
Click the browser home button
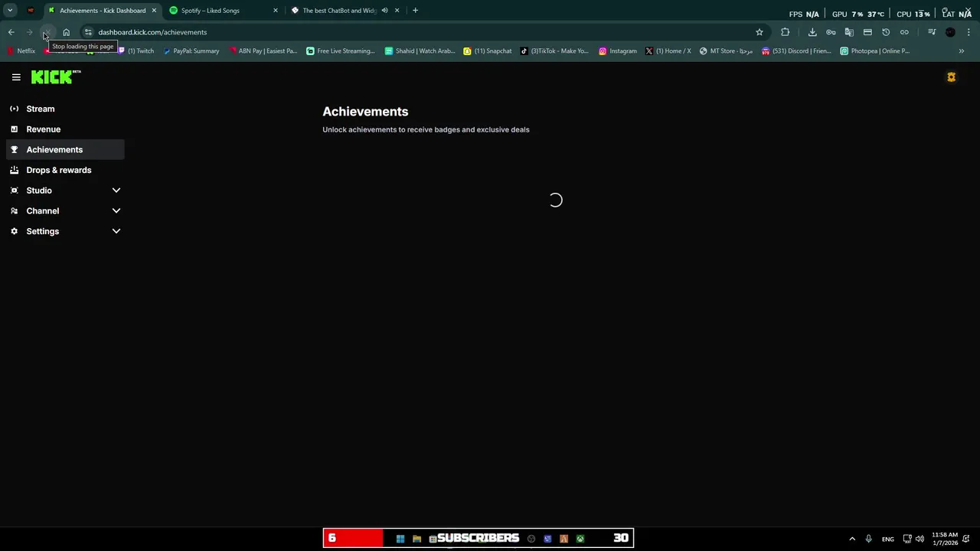pos(66,32)
